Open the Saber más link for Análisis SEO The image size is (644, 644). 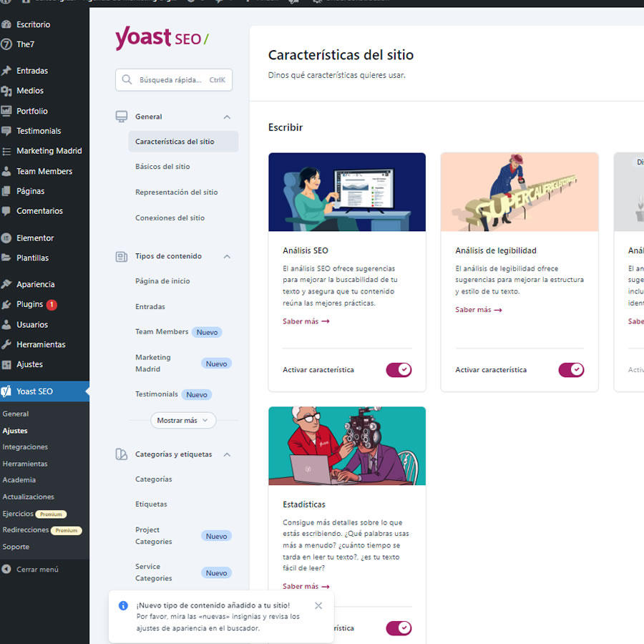click(306, 321)
